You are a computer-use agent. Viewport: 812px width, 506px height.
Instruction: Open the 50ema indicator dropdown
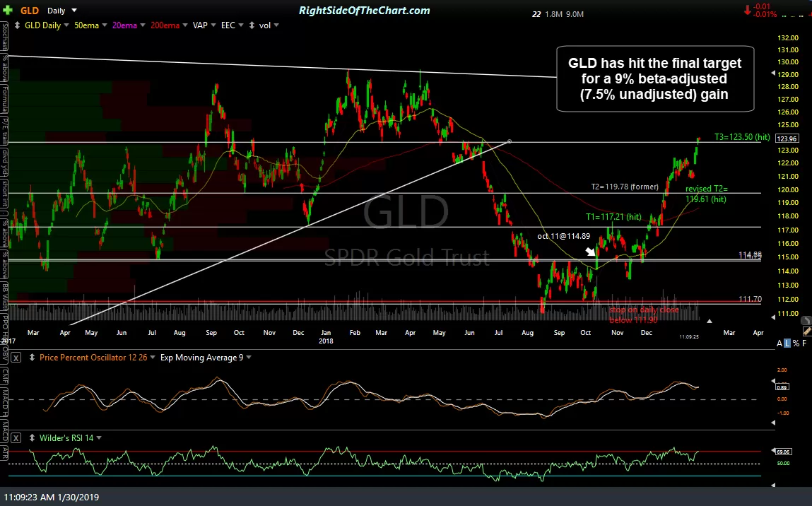pyautogui.click(x=105, y=25)
